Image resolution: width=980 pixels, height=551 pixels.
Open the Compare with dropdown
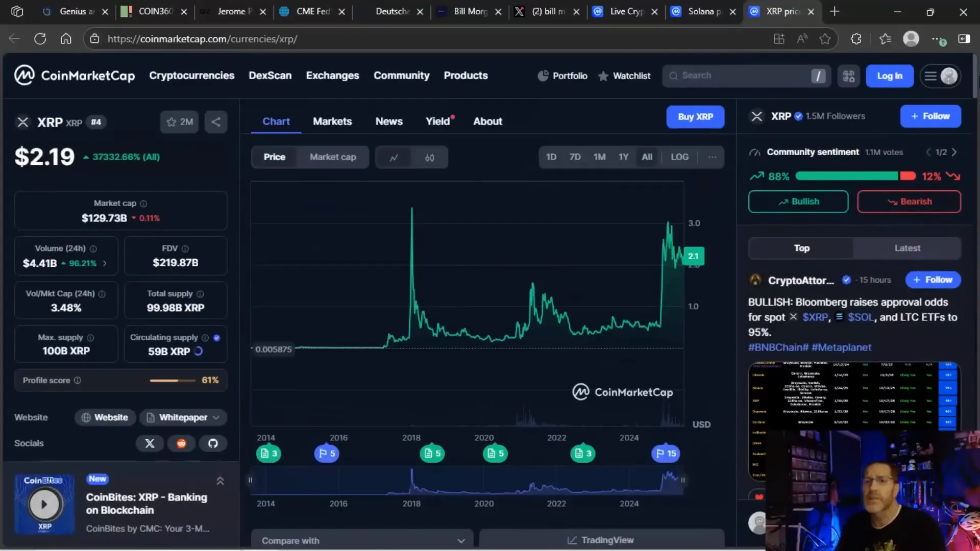click(362, 540)
